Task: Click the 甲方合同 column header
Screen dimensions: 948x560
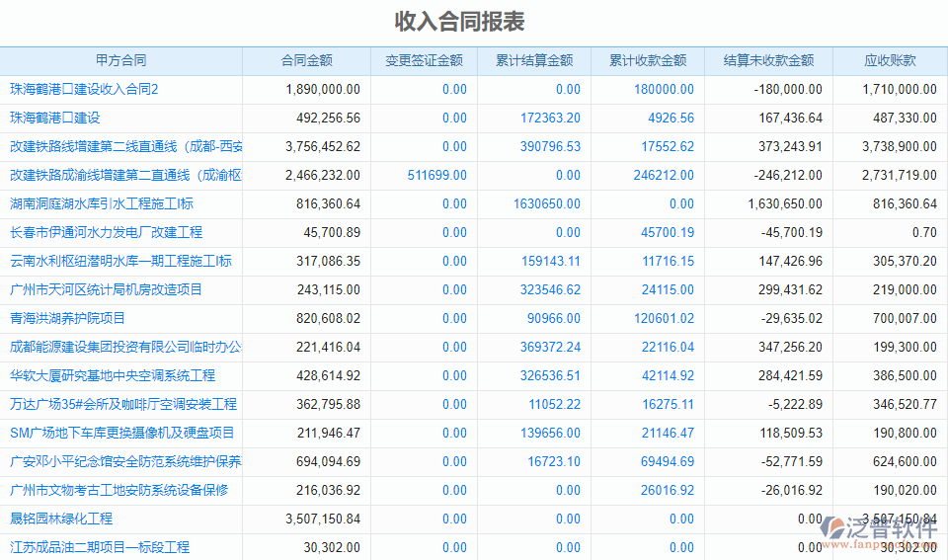Action: [120, 60]
